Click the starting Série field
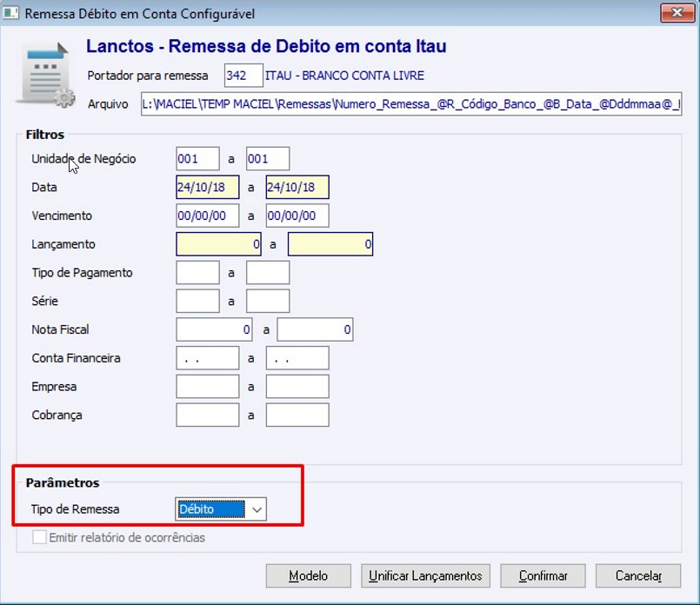Screen dimensions: 700x605 197,301
